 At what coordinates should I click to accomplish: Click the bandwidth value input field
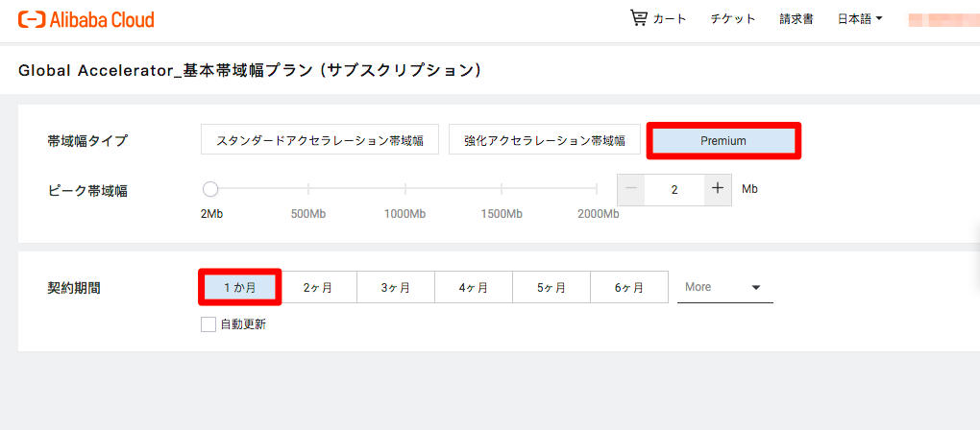[674, 189]
